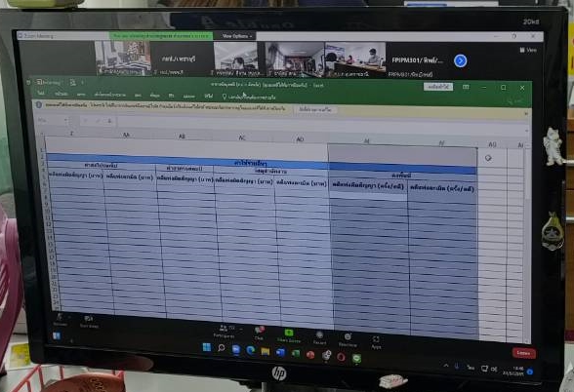Start recording with the Record icon
This screenshot has width=574, height=392.
click(x=319, y=337)
